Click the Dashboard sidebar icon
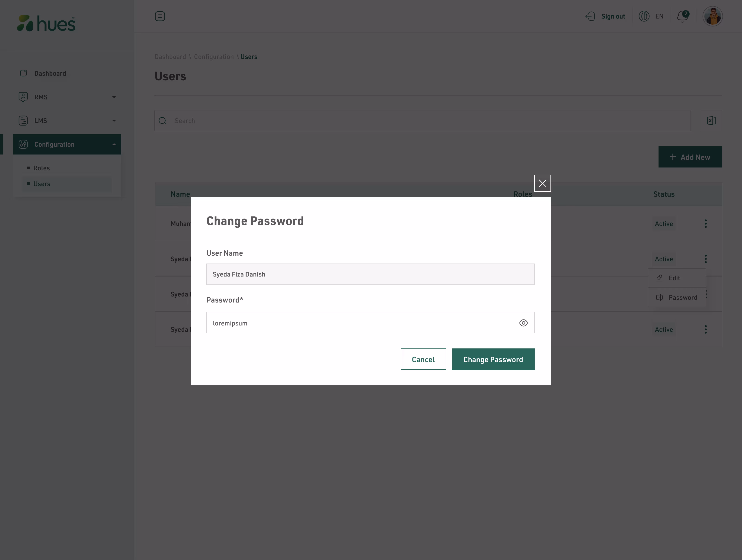This screenshot has width=742, height=560. [23, 73]
